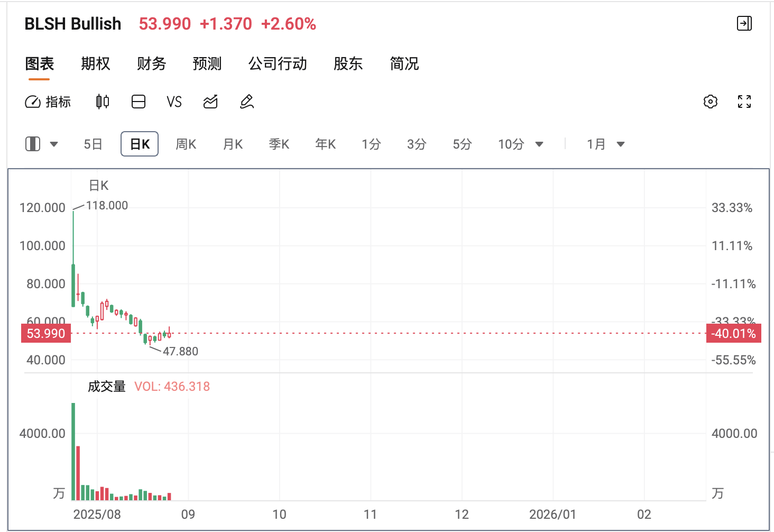Select the 1分 minute interval
Viewport: 774px width, 532px height.
point(371,144)
